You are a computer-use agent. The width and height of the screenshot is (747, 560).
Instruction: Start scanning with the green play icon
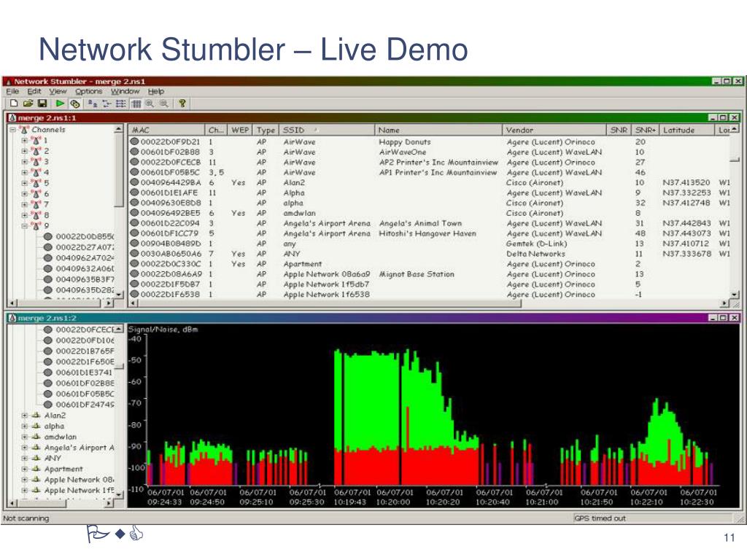(60, 104)
